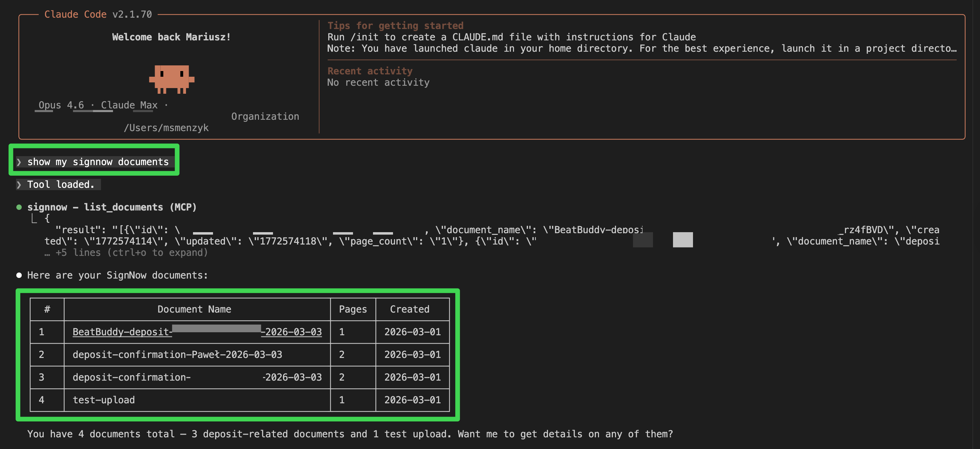The height and width of the screenshot is (449, 980).
Task: Click the 'Organization' label
Action: click(x=266, y=116)
